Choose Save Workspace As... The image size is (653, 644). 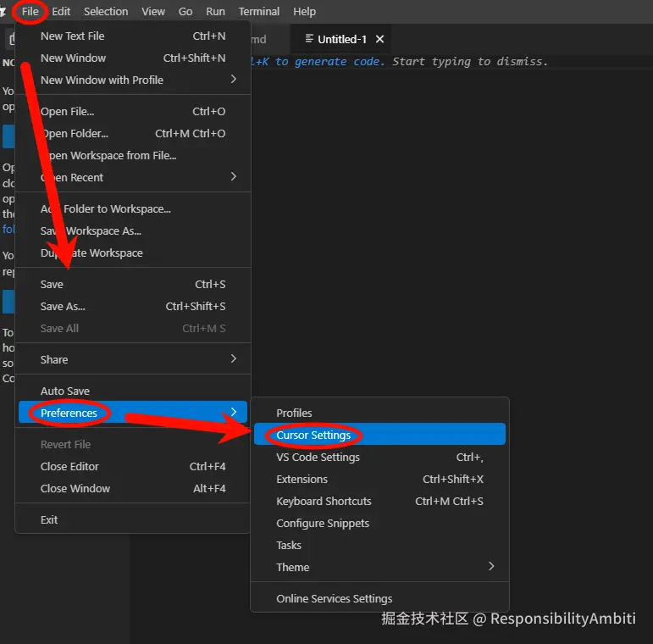coord(133,231)
